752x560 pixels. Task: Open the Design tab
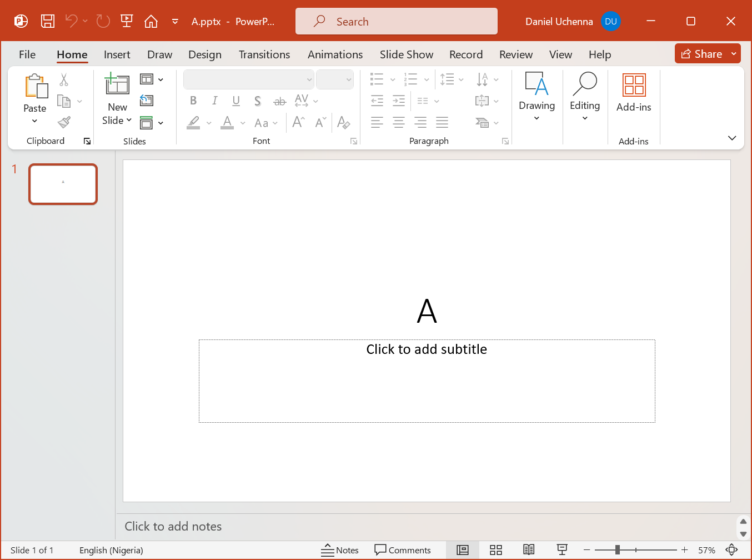[x=205, y=54]
